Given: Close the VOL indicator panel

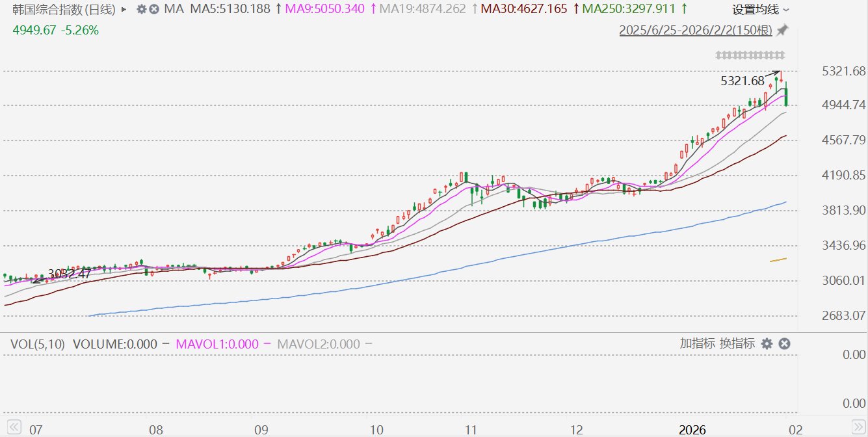Looking at the screenshot, I should point(784,343).
